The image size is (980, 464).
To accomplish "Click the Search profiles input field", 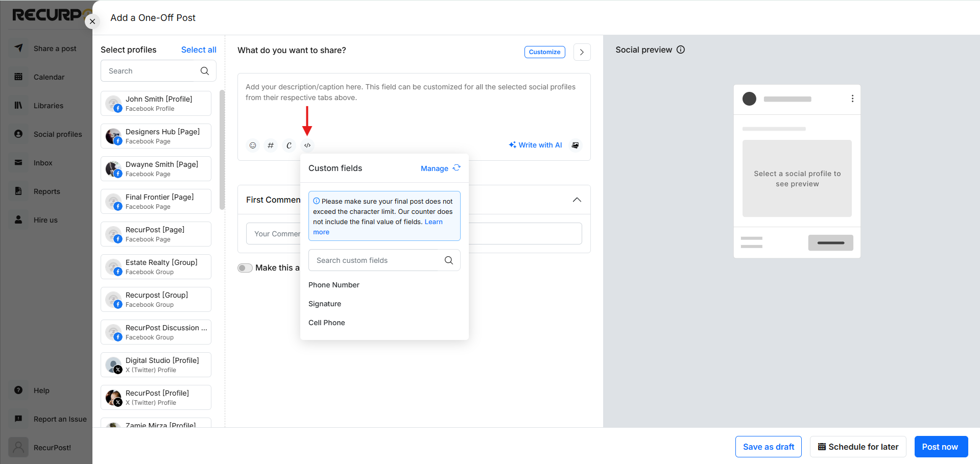I will pos(158,71).
